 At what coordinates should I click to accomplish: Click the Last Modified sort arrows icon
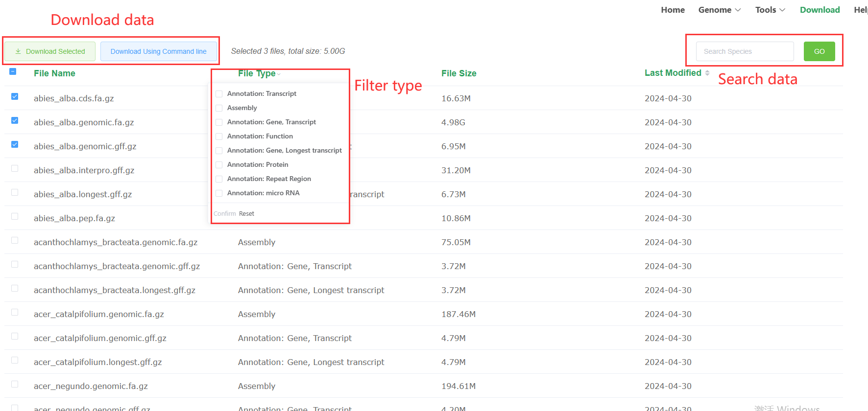click(x=707, y=73)
